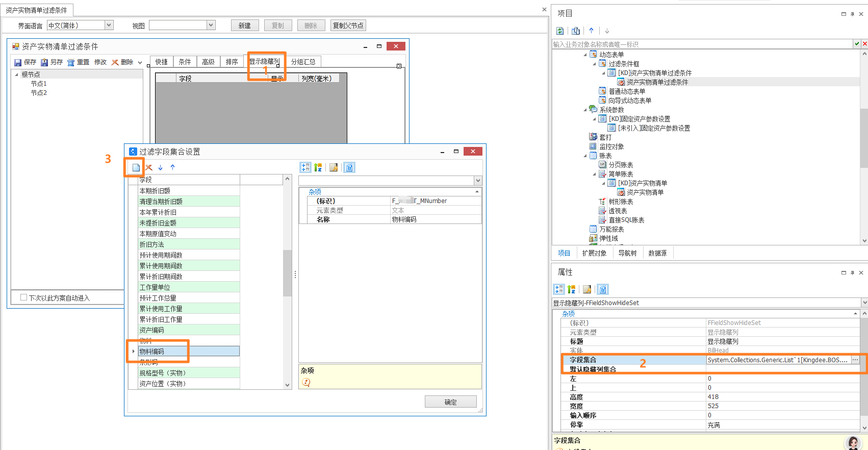Click the blue up arrow in 项目 toolbar
Image resolution: width=868 pixels, height=450 pixels.
click(591, 31)
